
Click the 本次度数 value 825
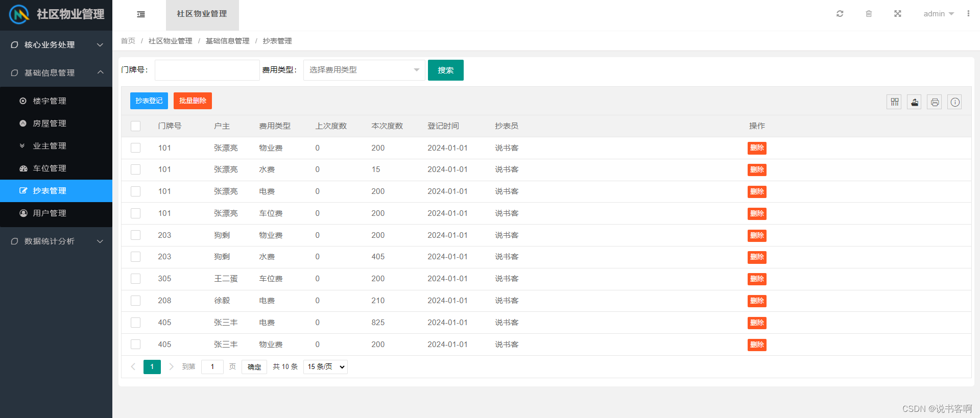click(378, 323)
